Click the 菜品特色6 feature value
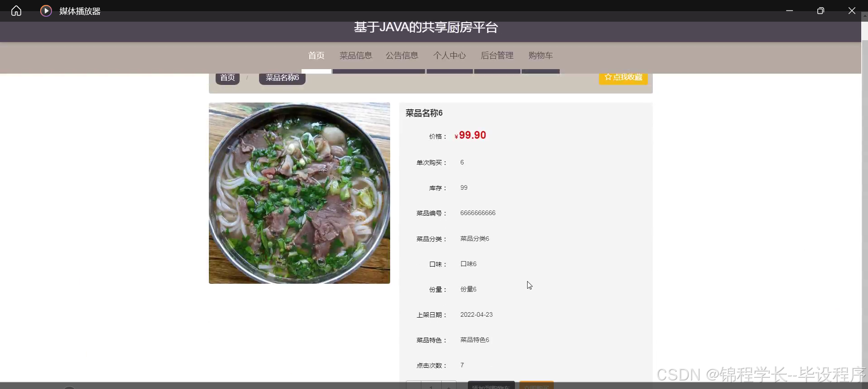868x389 pixels. pos(475,340)
